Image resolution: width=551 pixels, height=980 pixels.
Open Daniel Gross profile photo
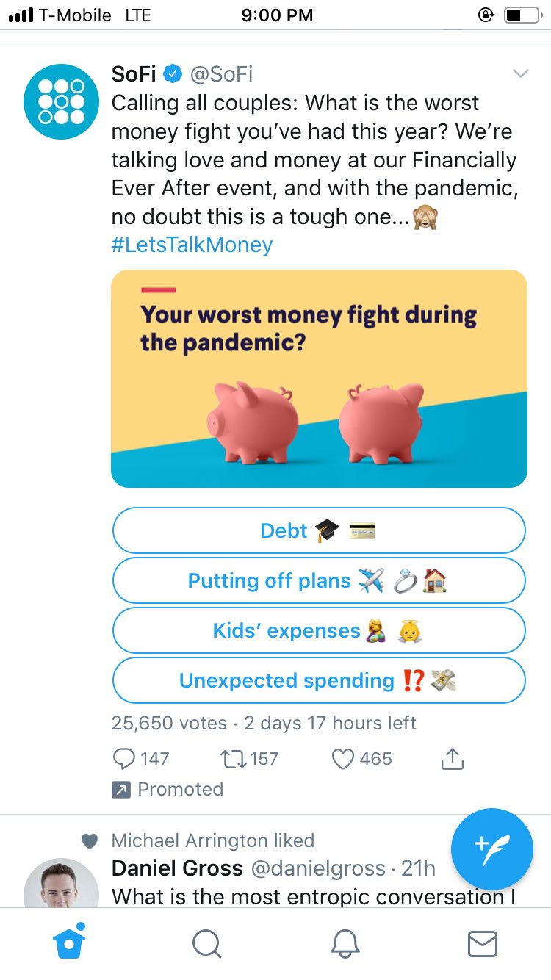tap(61, 884)
